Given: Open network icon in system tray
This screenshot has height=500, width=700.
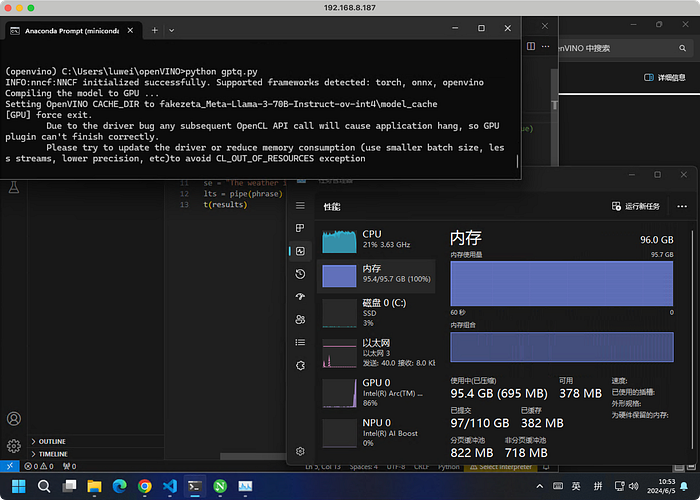Looking at the screenshot, I should click(x=620, y=486).
